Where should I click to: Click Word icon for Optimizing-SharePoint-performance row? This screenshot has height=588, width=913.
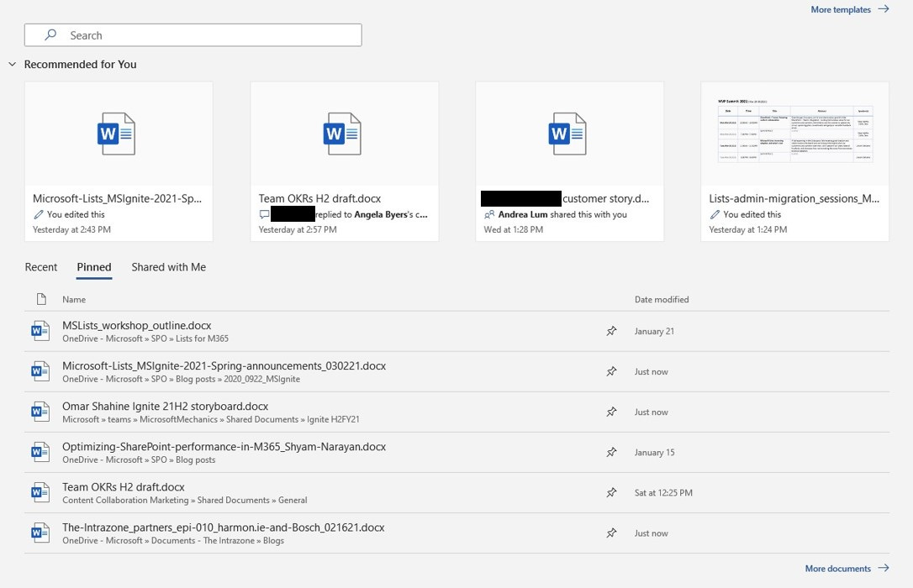pyautogui.click(x=40, y=452)
